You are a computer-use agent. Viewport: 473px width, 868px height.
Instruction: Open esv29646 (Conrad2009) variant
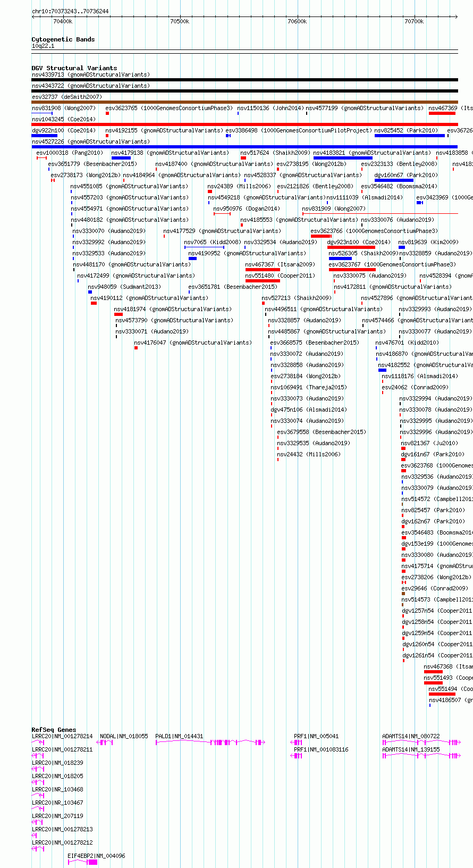pyautogui.click(x=435, y=588)
